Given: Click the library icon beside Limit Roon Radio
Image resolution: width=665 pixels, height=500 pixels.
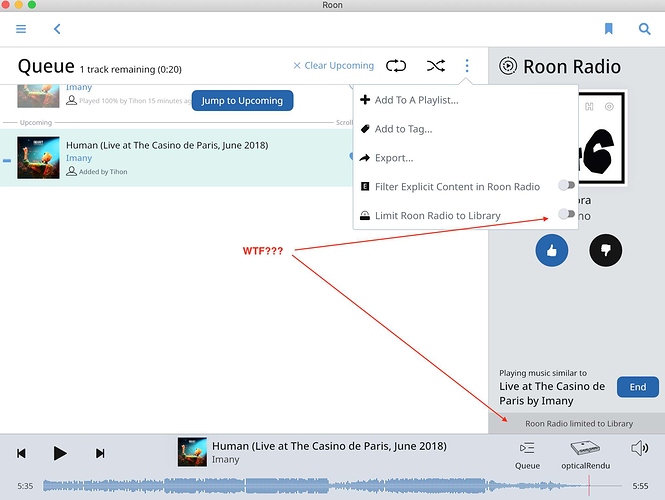Looking at the screenshot, I should coord(365,215).
